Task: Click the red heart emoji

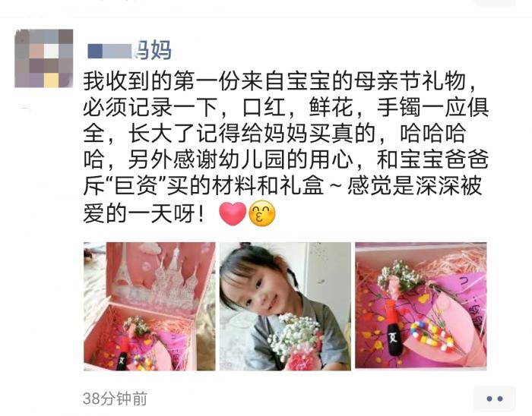Action: point(233,214)
